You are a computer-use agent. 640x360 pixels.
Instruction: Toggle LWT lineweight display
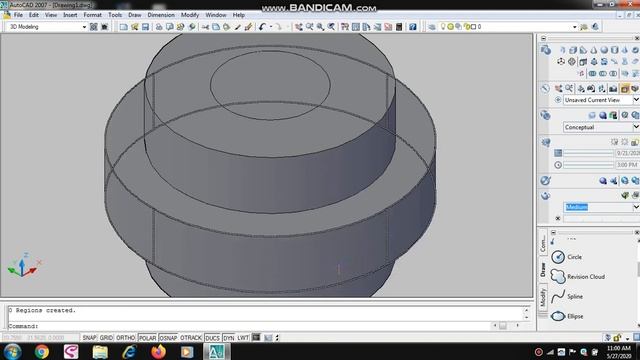243,338
